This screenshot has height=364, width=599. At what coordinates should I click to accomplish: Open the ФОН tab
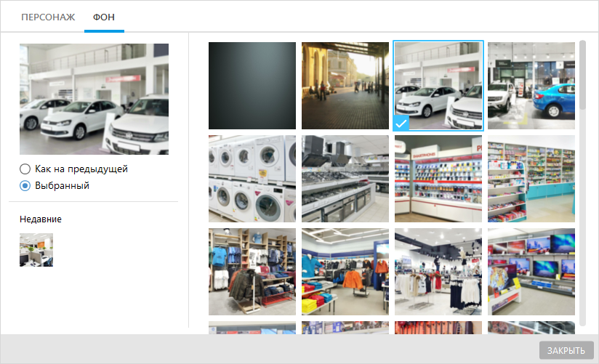click(104, 17)
